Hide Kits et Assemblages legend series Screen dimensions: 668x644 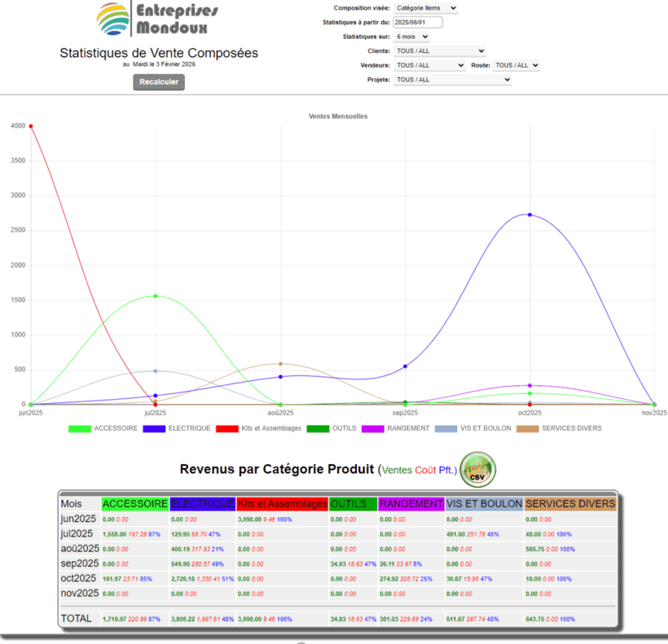point(259,428)
